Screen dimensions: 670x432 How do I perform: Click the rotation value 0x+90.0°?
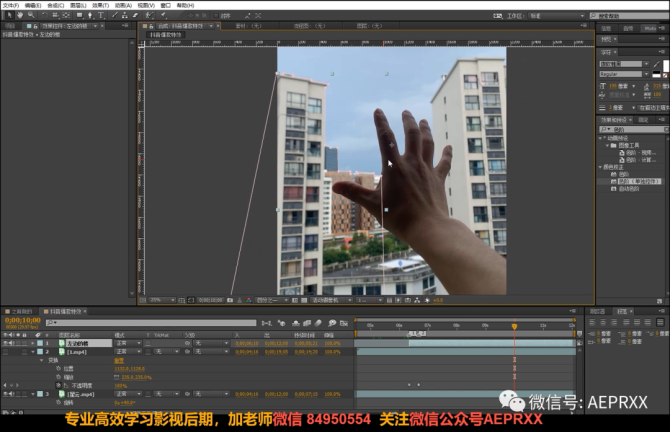125,403
